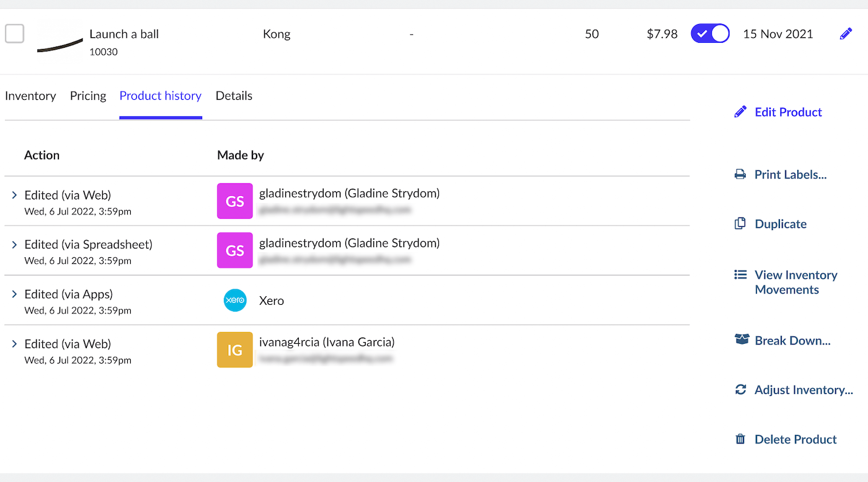Image resolution: width=868 pixels, height=482 pixels.
Task: Toggle the product active switch off
Action: 710,33
